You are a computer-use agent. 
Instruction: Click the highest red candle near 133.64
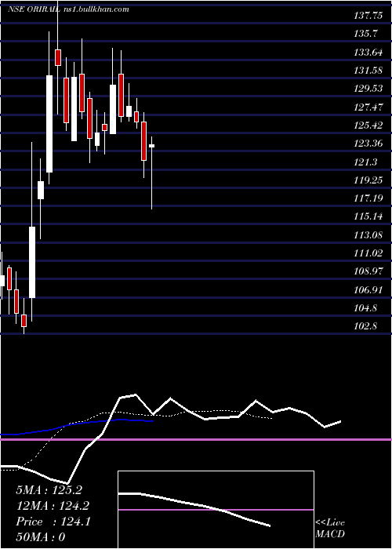pyautogui.click(x=58, y=57)
